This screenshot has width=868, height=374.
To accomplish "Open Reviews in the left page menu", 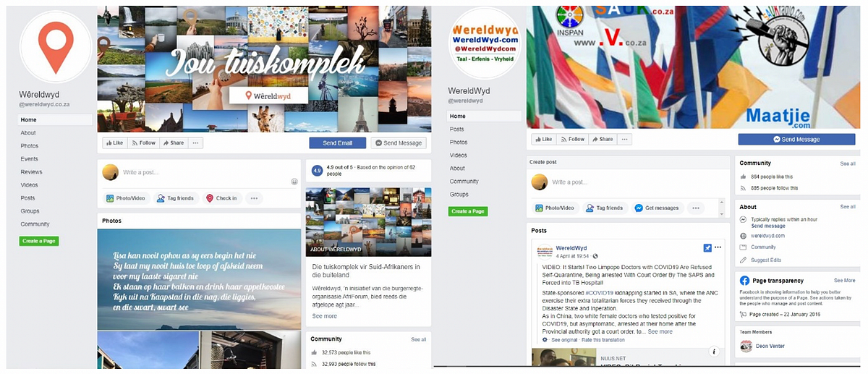I will point(31,172).
